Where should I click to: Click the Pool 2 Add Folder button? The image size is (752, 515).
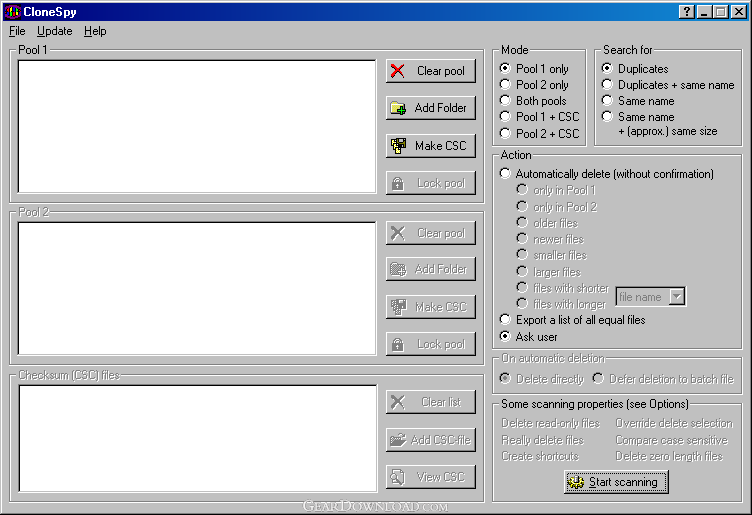pyautogui.click(x=431, y=269)
